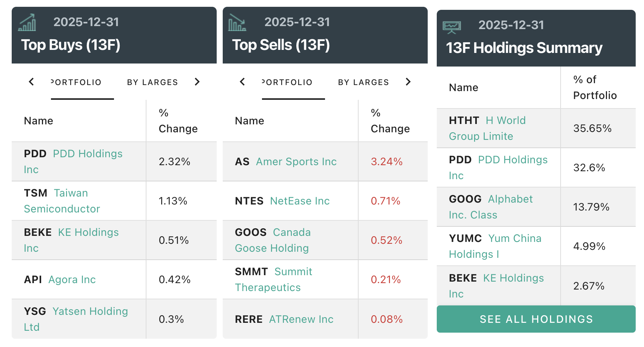Open Amer Sports Inc link
644x347 pixels.
[296, 162]
